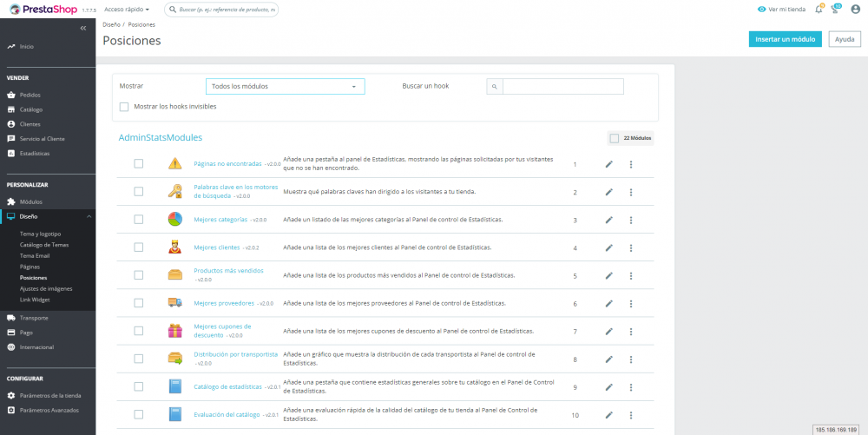Viewport: 868px width, 435px height.
Task: Click the key icon of Palabras clave module
Action: (175, 192)
